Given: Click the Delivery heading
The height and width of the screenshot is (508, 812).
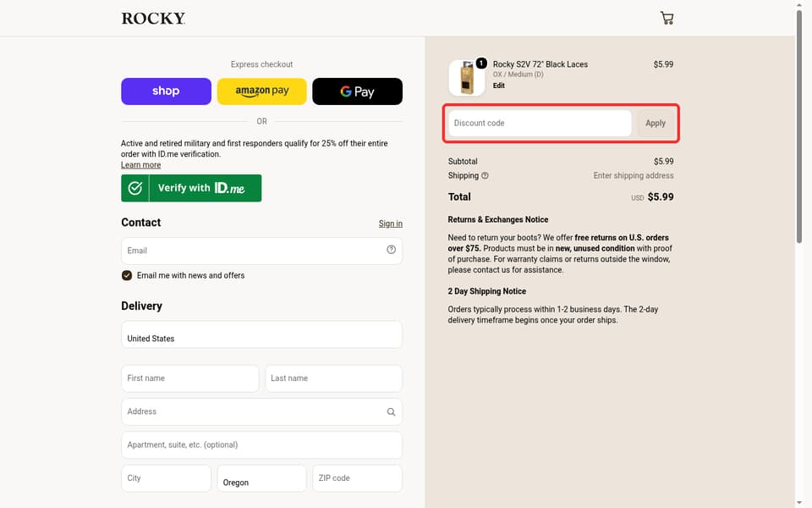Looking at the screenshot, I should (x=141, y=306).
